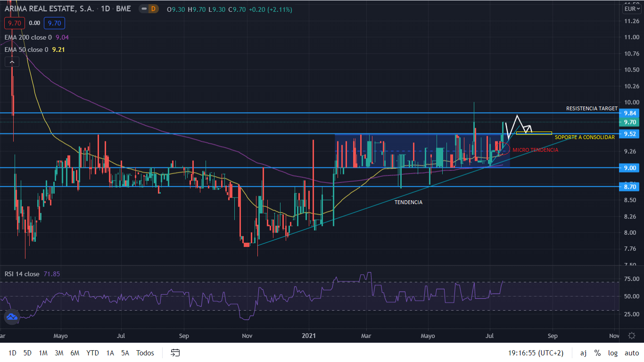Image resolution: width=644 pixels, height=362 pixels.
Task: Click the 9.84 blue price level label
Action: 630,113
